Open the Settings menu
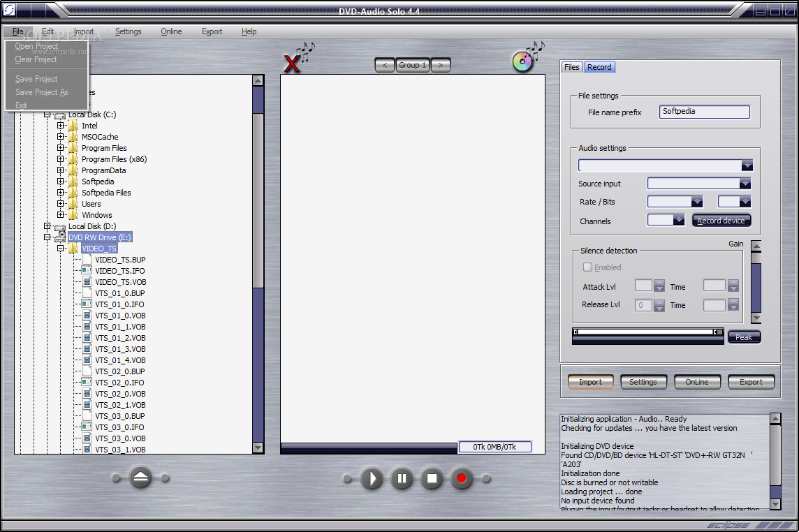 tap(129, 31)
